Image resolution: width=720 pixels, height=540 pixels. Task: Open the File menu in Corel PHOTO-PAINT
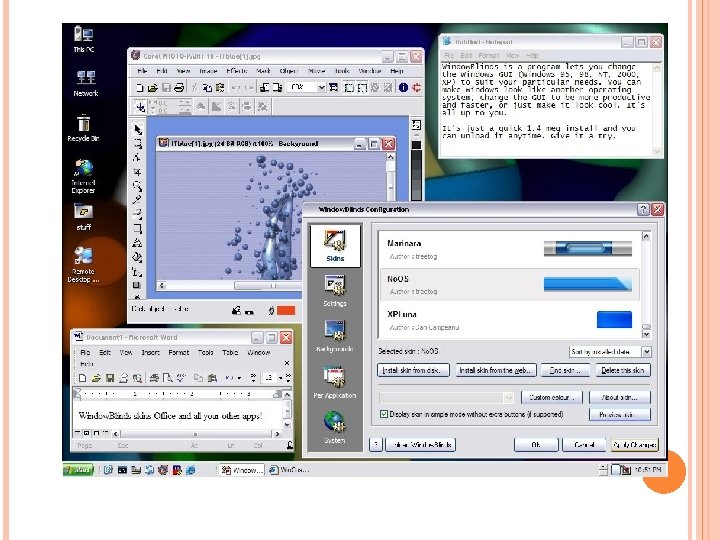(x=142, y=71)
